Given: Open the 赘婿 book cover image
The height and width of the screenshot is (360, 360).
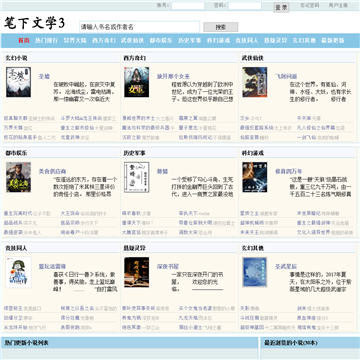Looking at the screenshot, I should click(137, 177).
